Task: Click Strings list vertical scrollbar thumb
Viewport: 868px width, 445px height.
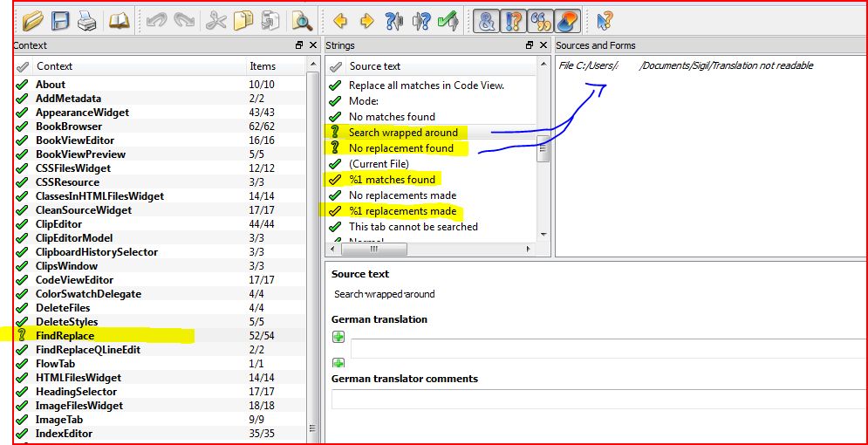Action: click(x=543, y=148)
